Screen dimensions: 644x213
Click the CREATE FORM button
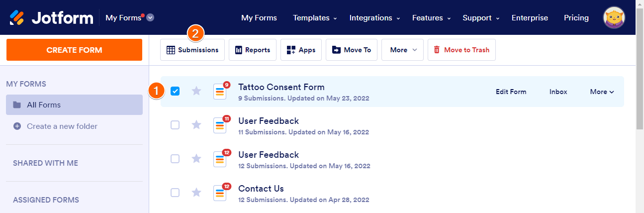coord(74,50)
